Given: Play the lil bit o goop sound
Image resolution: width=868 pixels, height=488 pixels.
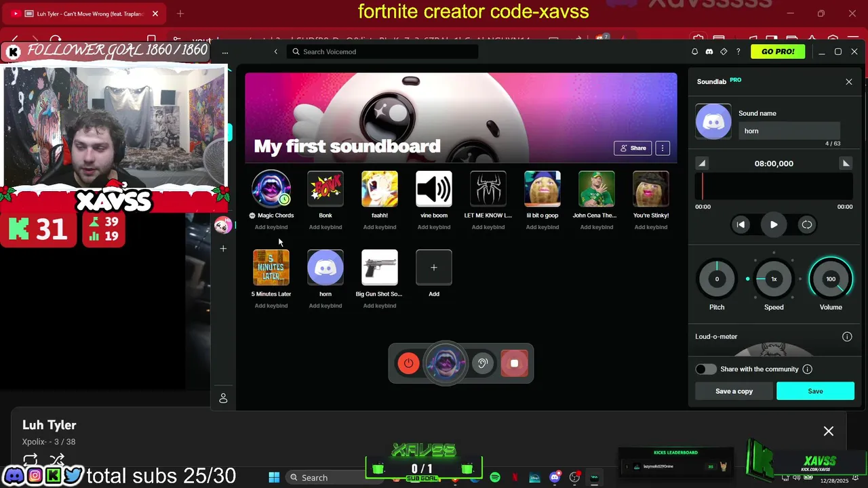Looking at the screenshot, I should 542,188.
